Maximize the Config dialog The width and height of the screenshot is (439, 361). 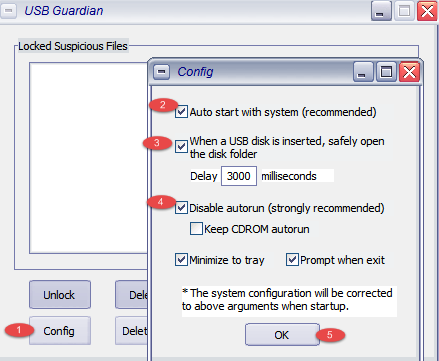[x=386, y=72]
